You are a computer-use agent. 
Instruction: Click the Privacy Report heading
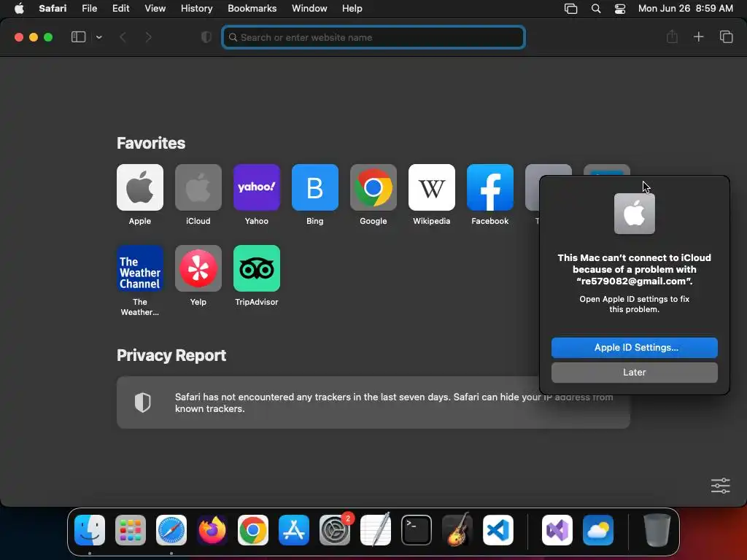click(171, 355)
